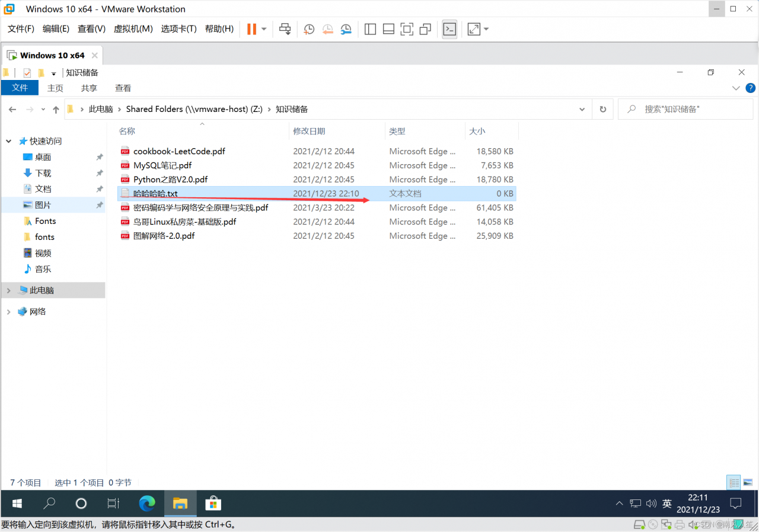This screenshot has height=532, width=759.
Task: Click the 此电脑 breadcrumb in address bar
Action: [101, 109]
